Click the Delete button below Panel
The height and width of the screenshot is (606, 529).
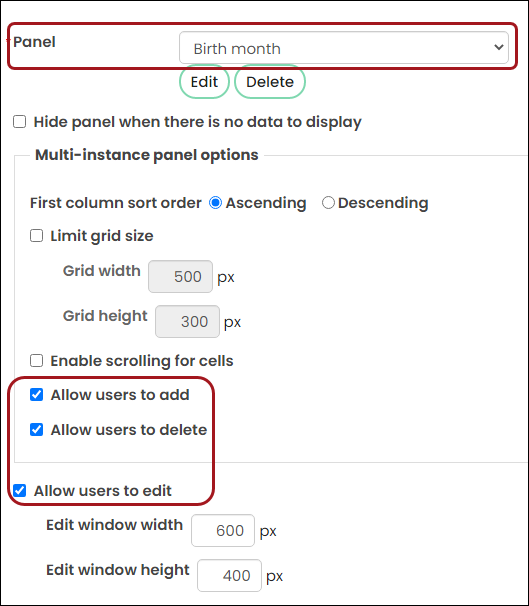[x=270, y=82]
